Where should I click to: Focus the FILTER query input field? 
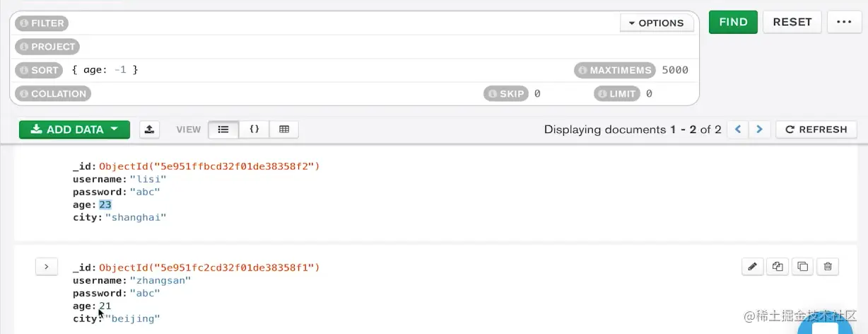pos(343,23)
